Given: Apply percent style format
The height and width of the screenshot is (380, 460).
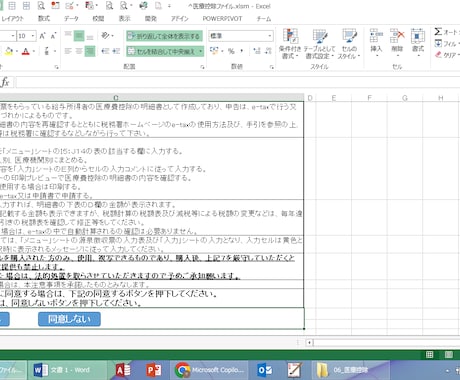Looking at the screenshot, I should (231, 51).
